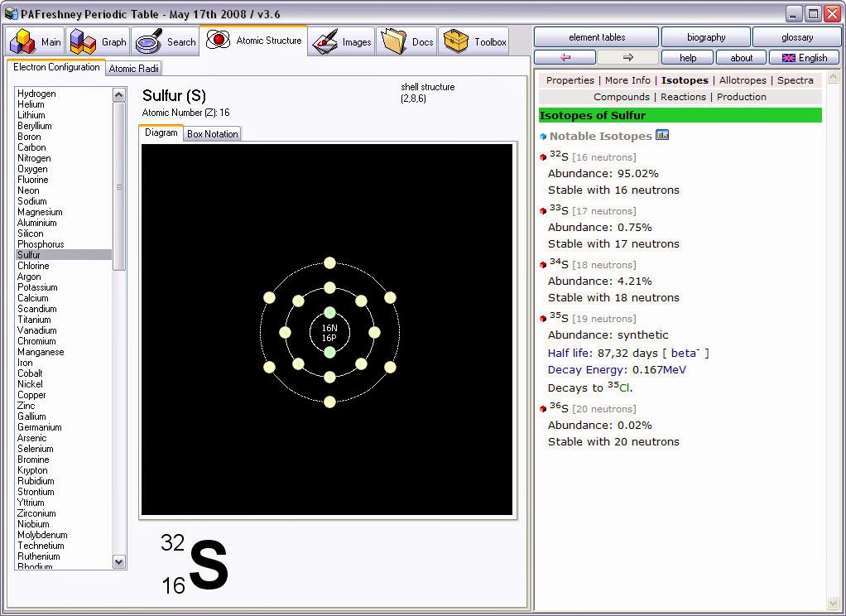The width and height of the screenshot is (846, 616).
Task: Click the red bullet next to 33S isotope
Action: tap(543, 211)
